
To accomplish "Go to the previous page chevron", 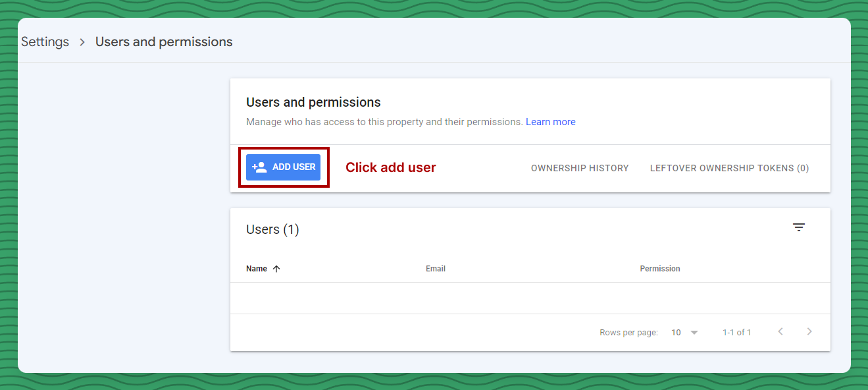I will pyautogui.click(x=780, y=331).
